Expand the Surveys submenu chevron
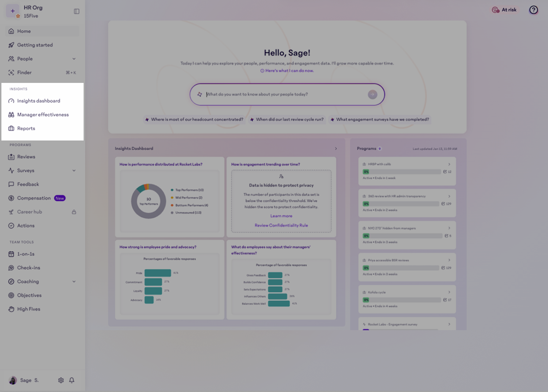 click(x=74, y=171)
